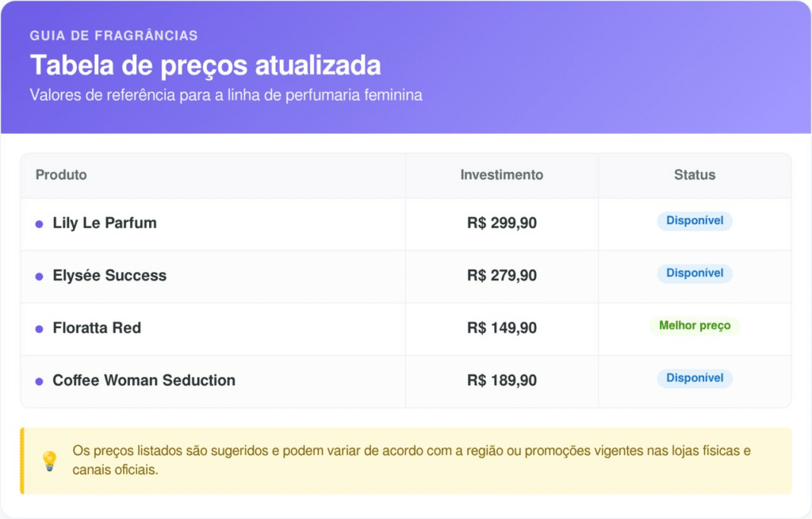The image size is (812, 519).
Task: Click the green Melhor preço badge
Action: (695, 326)
